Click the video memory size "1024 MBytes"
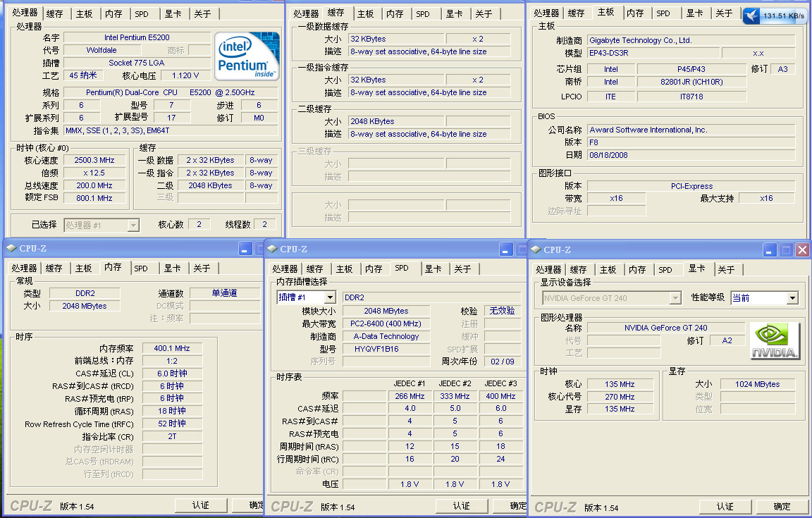 757,384
